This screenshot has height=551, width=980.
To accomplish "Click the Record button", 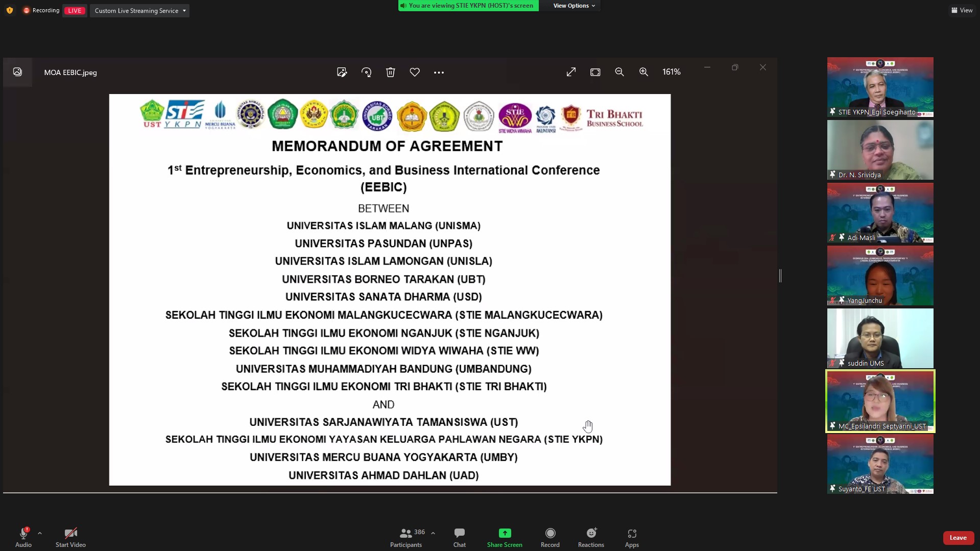I will pyautogui.click(x=550, y=538).
